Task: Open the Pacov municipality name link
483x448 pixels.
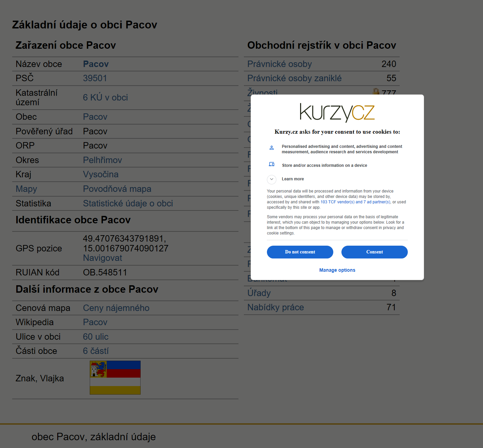Action: (96, 64)
